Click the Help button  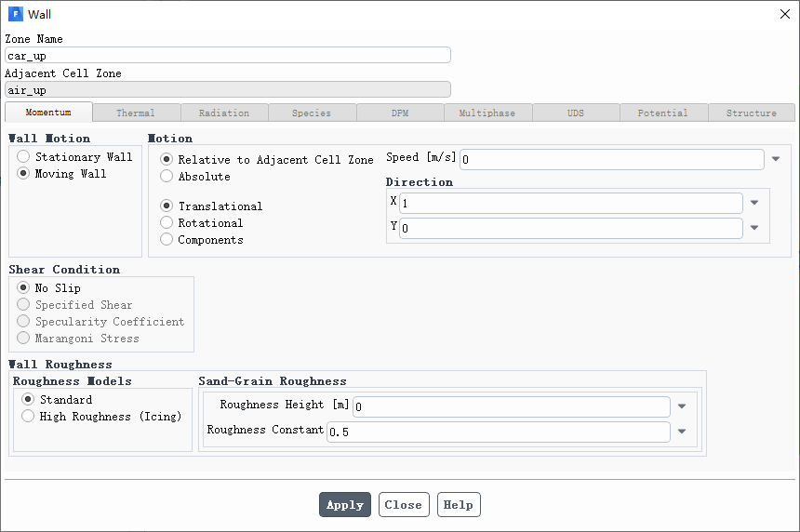(458, 505)
